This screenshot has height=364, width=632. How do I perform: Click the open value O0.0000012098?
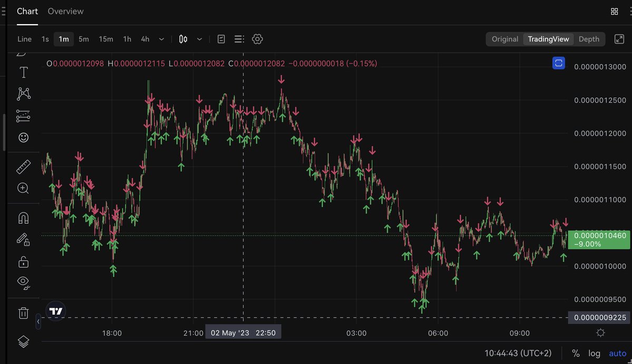(x=76, y=63)
